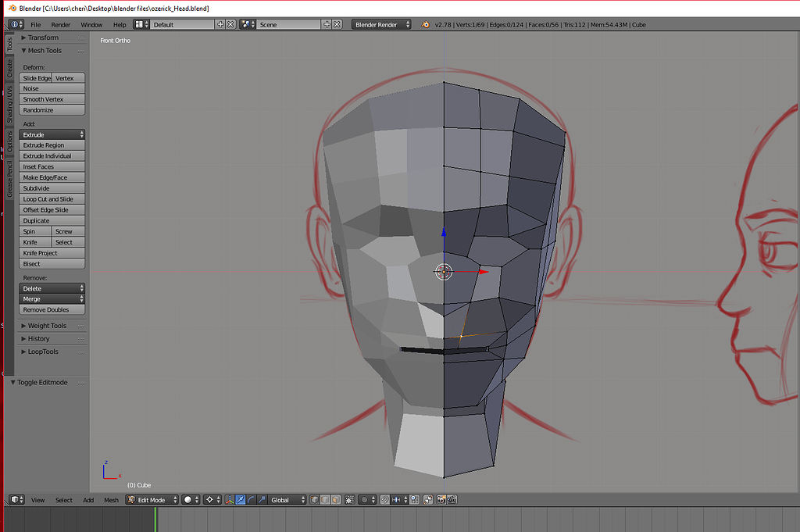Open the Info editor type selector
This screenshot has width=800, height=532.
[x=17, y=24]
